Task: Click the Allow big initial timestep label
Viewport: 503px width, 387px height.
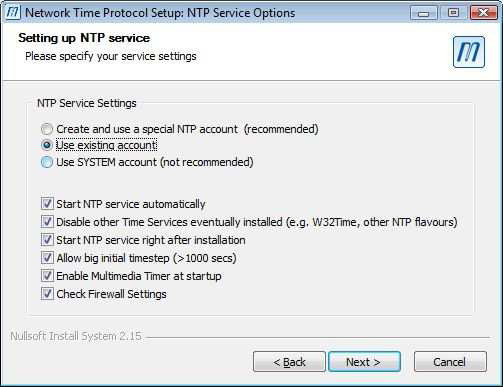Action: coord(146,258)
